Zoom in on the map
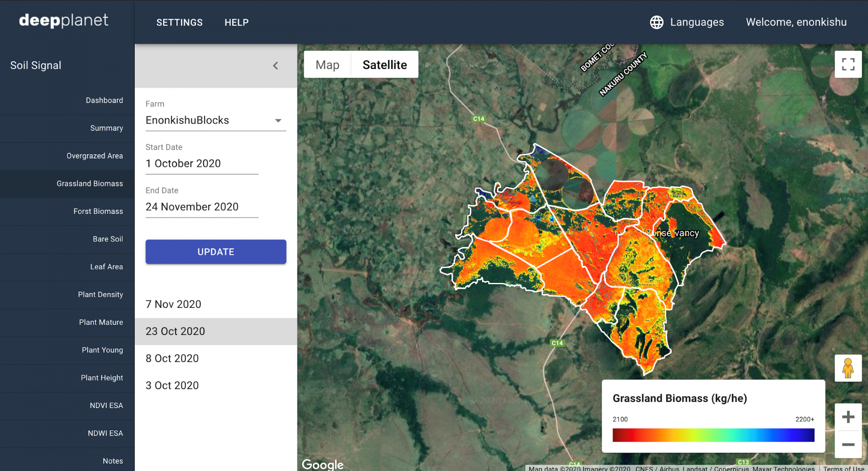Image resolution: width=868 pixels, height=471 pixels. click(848, 417)
